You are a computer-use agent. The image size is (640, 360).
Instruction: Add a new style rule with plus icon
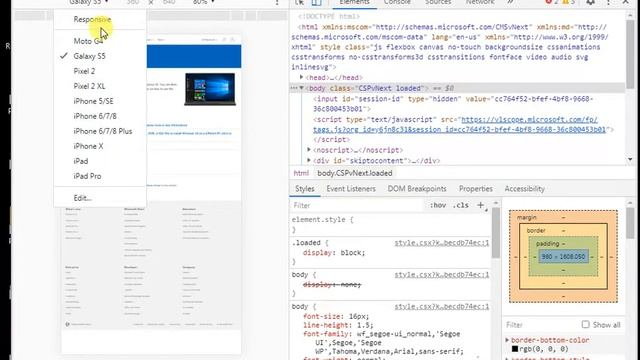[x=481, y=205]
